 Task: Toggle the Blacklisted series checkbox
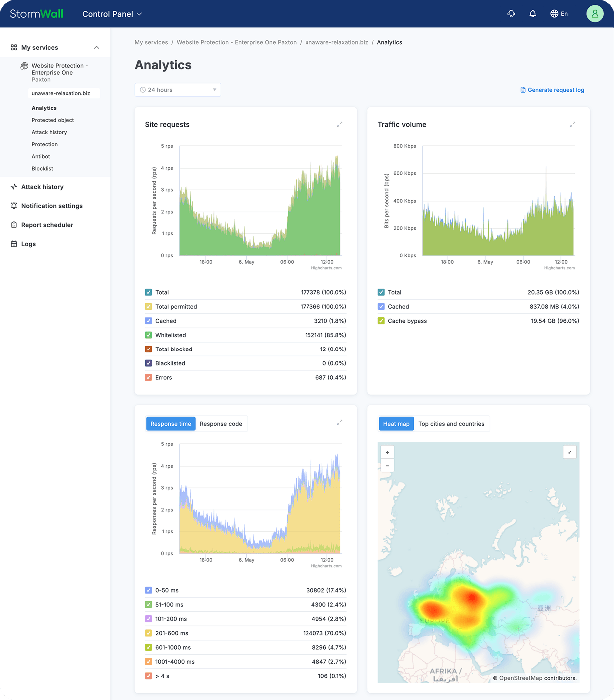click(x=148, y=363)
